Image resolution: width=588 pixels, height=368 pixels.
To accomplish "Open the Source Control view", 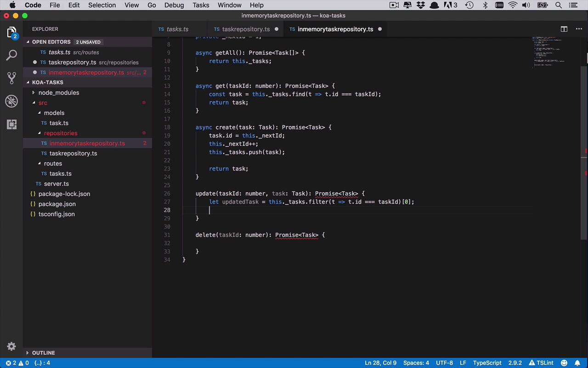I will [11, 78].
